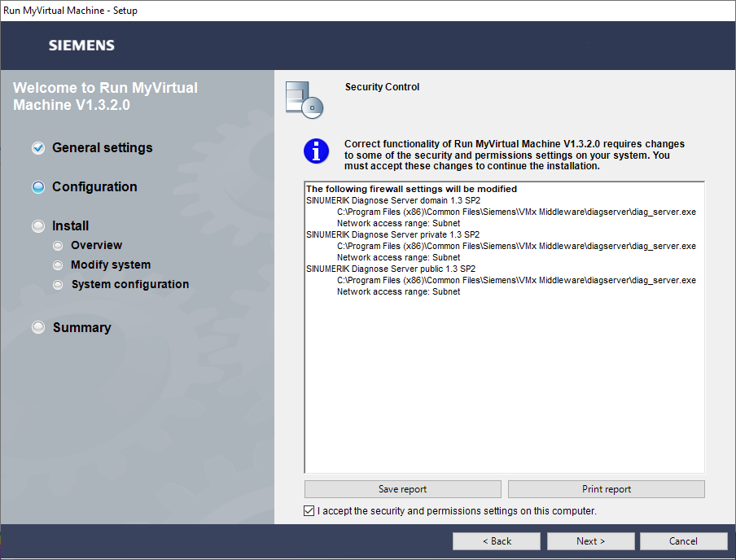Select the General settings step label
The height and width of the screenshot is (560, 736).
tap(102, 148)
